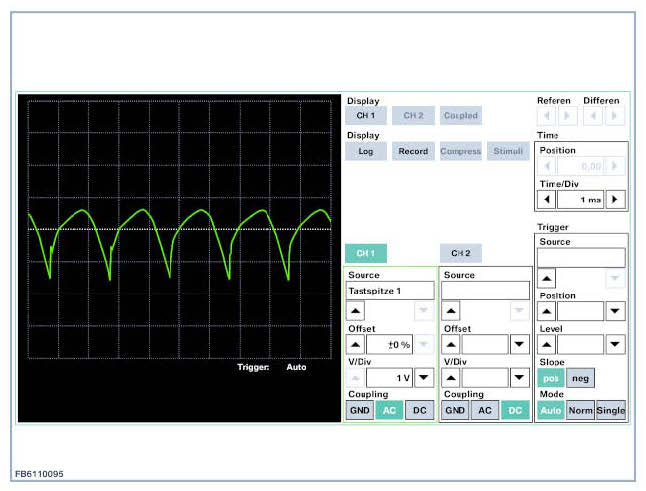Select negative trigger slope

click(x=579, y=378)
